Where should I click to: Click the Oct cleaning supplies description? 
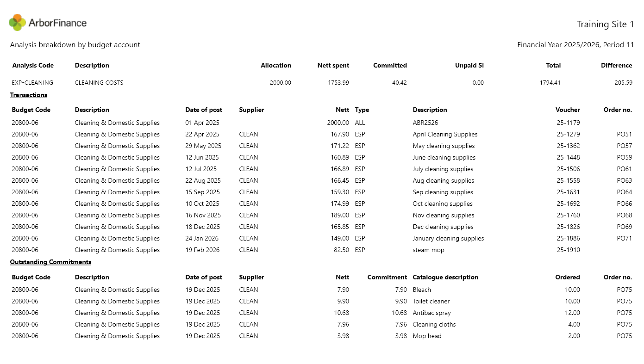(443, 204)
